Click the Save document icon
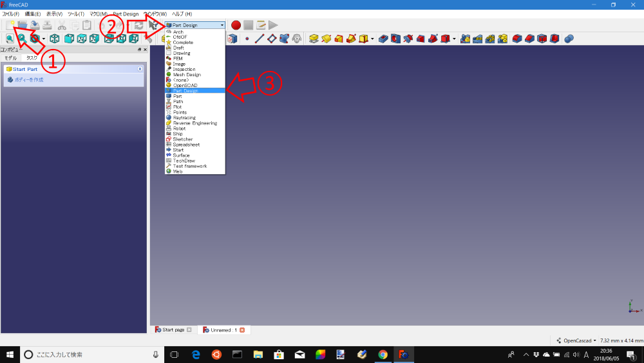 tap(35, 25)
